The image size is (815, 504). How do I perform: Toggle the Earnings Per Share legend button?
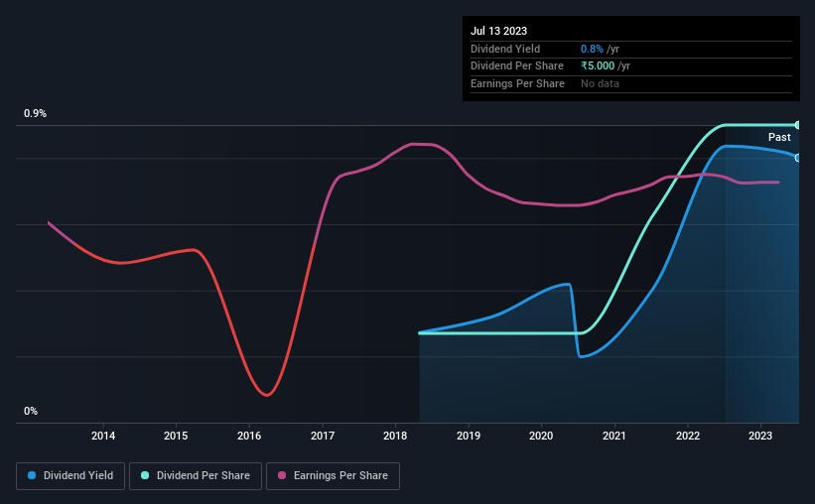coord(333,476)
